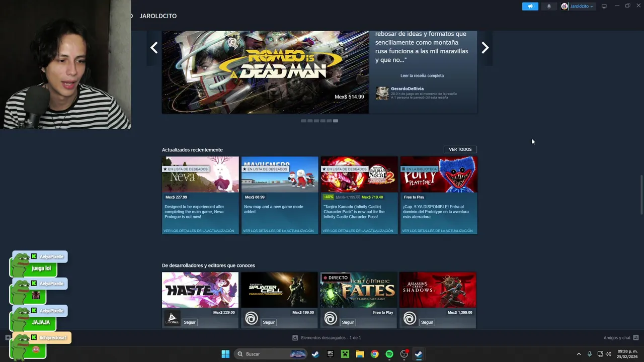Image resolution: width=644 pixels, height=362 pixels.
Task: Select the last highlighted carousel dot
Action: click(x=336, y=121)
